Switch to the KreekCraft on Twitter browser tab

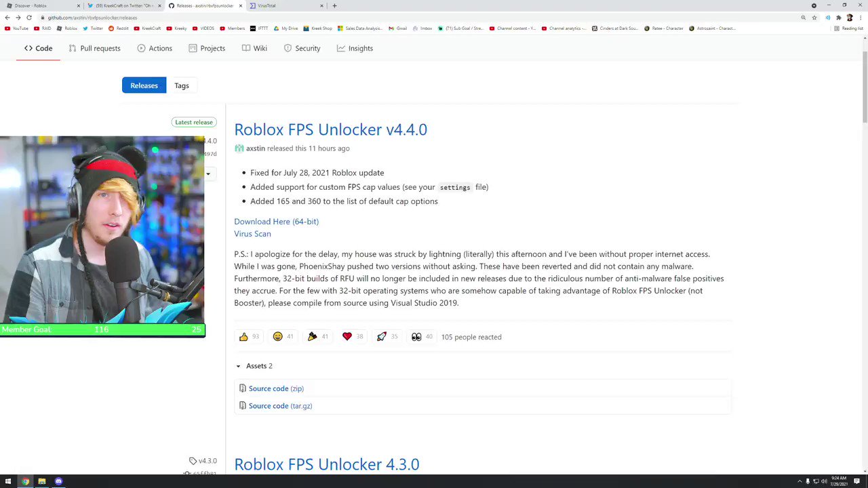point(122,5)
